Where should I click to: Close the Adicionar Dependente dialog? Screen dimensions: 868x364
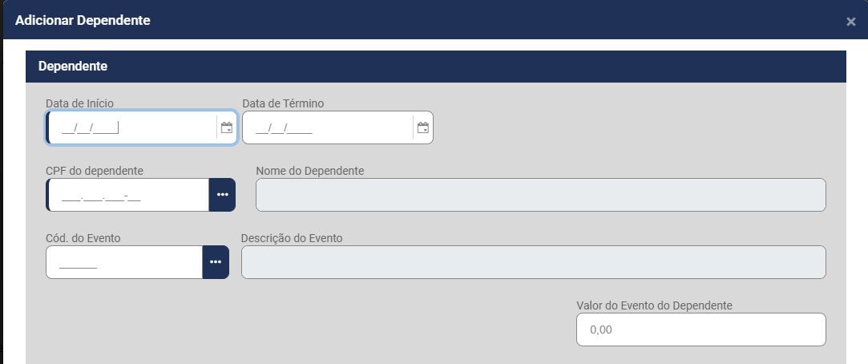tap(851, 22)
